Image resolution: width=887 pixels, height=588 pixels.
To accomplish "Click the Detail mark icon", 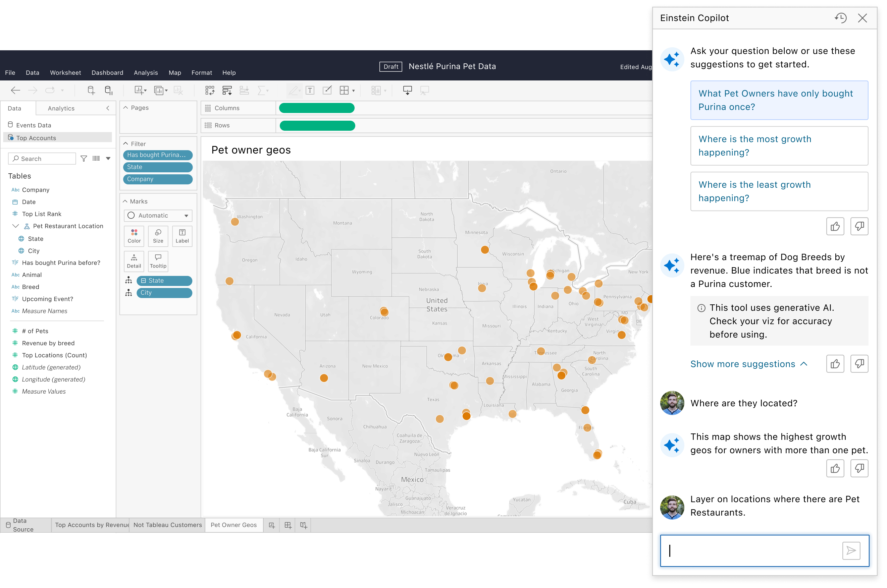I will point(134,260).
